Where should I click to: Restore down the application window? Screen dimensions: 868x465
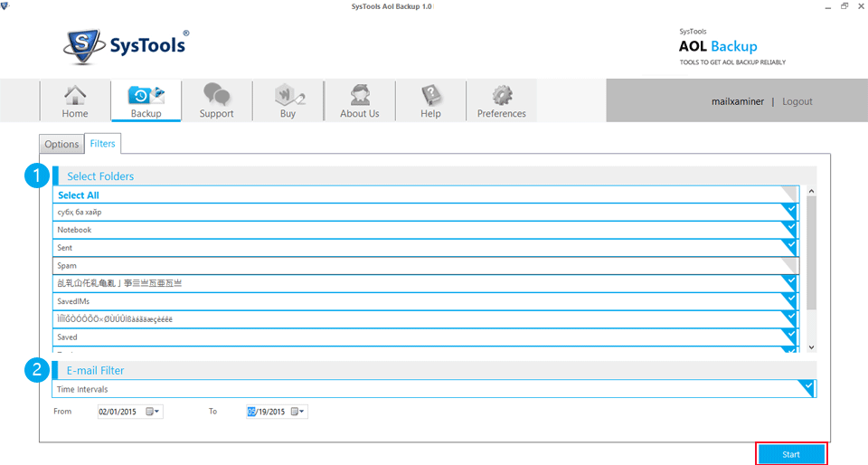click(x=844, y=6)
